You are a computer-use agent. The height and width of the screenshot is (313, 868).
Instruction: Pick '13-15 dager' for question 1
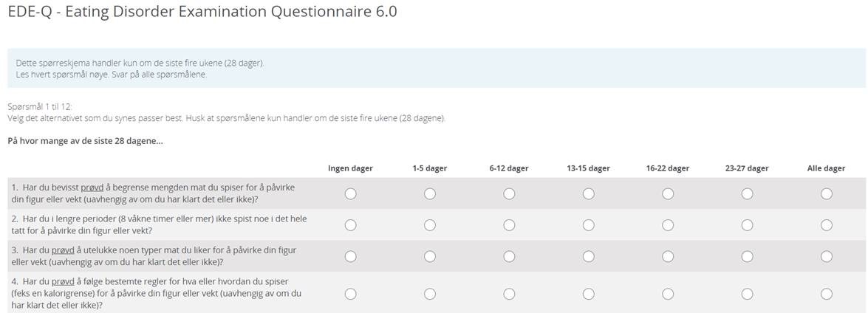[x=588, y=193]
